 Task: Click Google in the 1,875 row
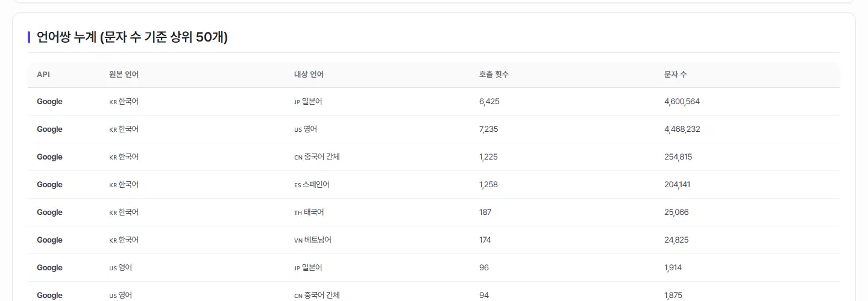point(49,296)
